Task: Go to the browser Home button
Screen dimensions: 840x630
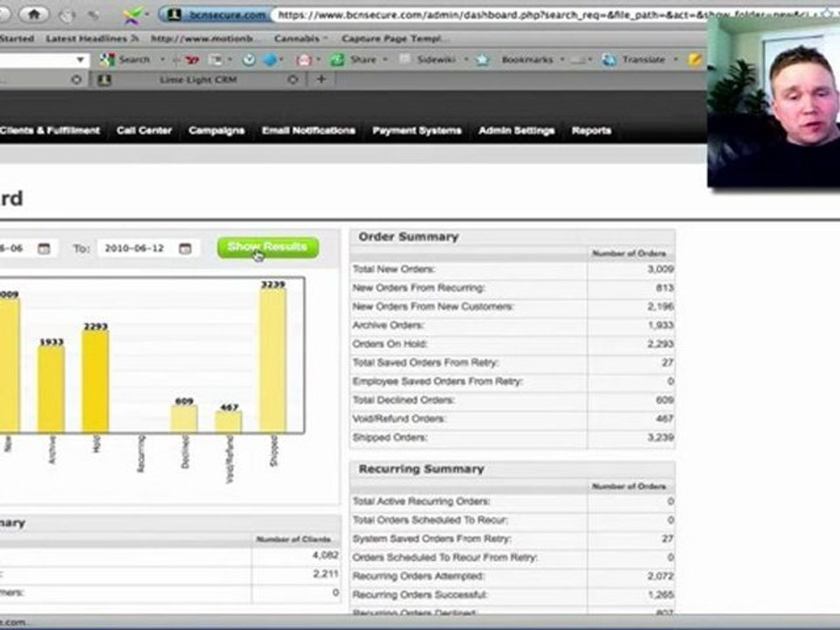Action: [34, 15]
